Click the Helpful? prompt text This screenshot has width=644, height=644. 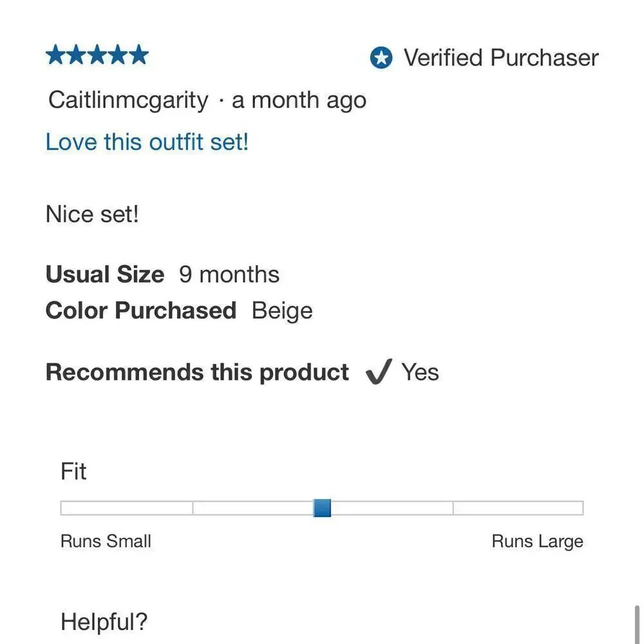[x=104, y=622]
